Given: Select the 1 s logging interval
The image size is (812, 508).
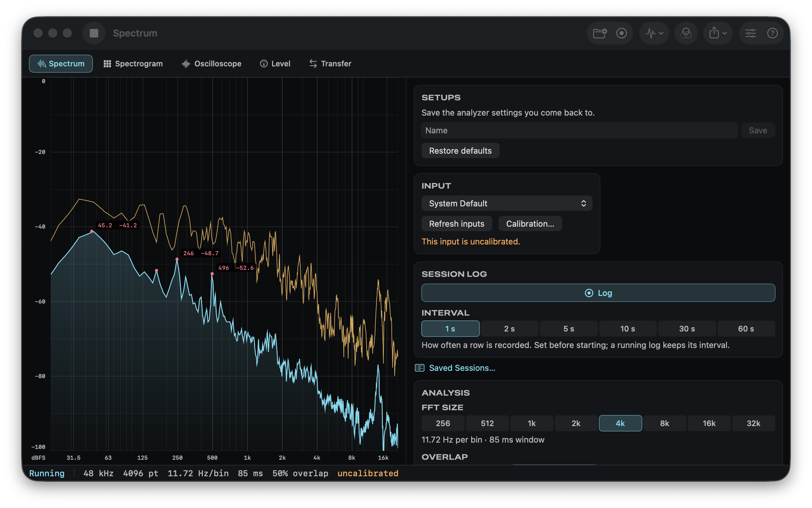Looking at the screenshot, I should click(x=450, y=329).
